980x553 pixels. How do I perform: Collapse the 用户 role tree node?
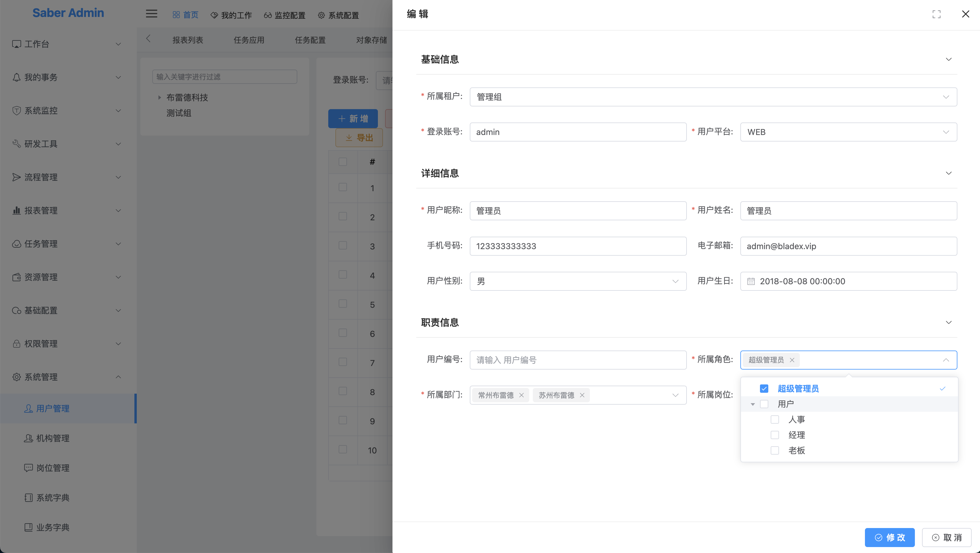pos(753,404)
